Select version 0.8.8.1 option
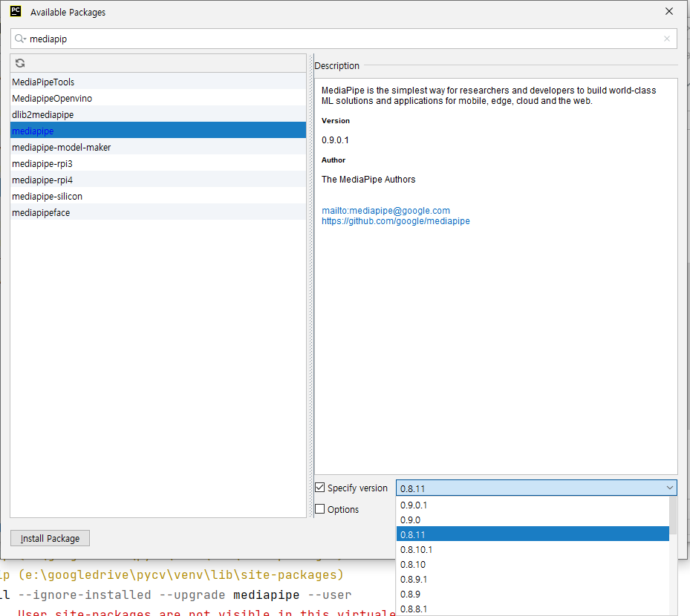The width and height of the screenshot is (690, 616). click(x=533, y=609)
